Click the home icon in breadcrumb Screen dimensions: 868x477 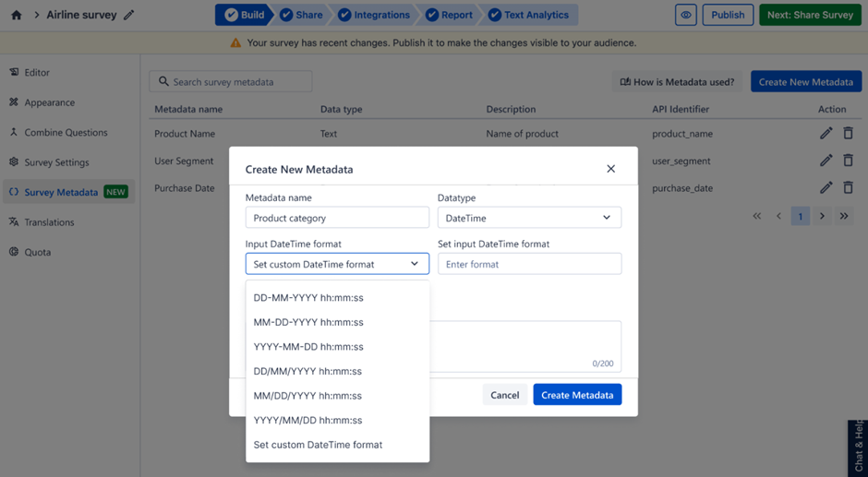[16, 15]
